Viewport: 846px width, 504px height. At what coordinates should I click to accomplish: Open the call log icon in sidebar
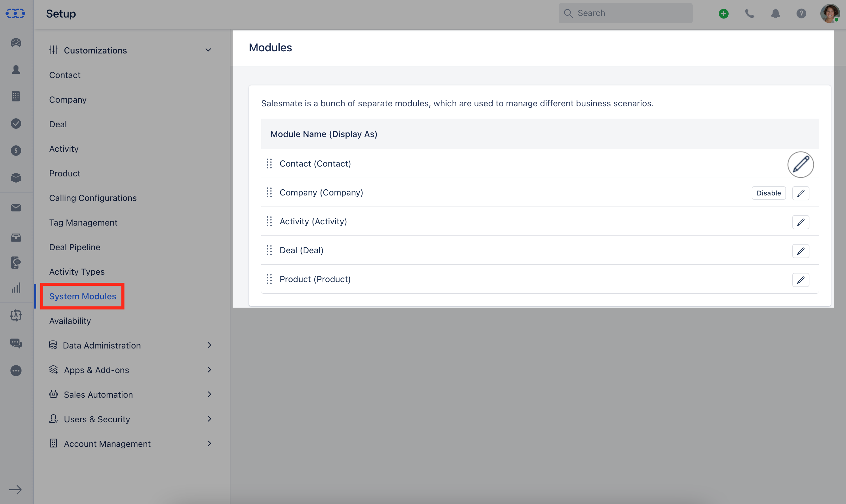click(x=16, y=262)
